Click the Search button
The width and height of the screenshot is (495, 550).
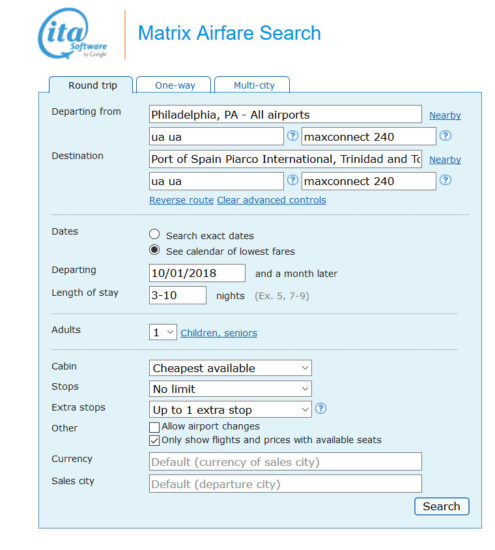click(441, 507)
